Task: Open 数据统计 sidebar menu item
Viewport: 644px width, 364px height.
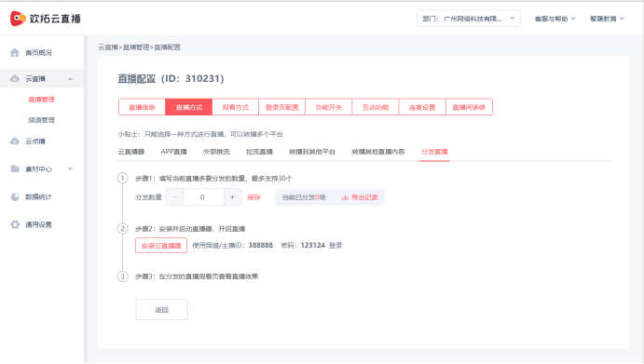Action: (x=38, y=197)
